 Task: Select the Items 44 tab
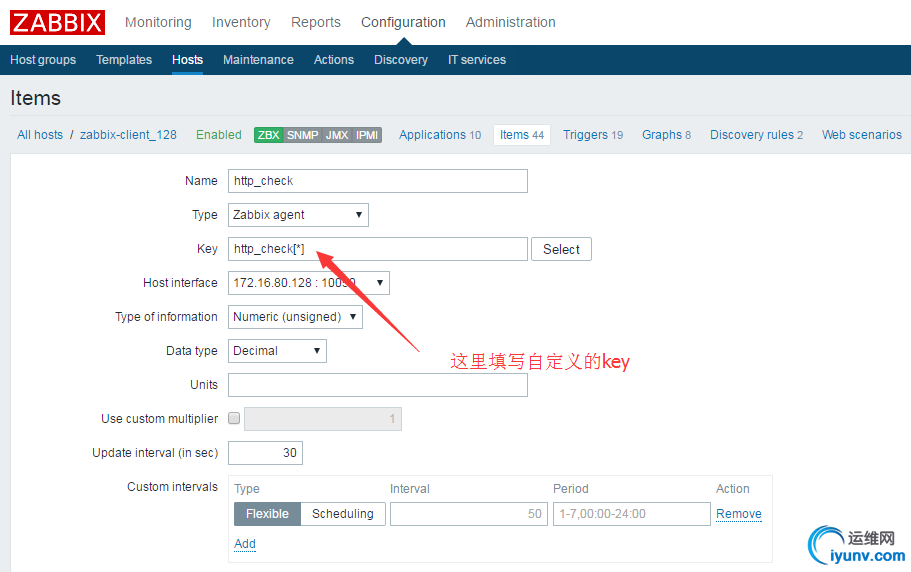(522, 135)
